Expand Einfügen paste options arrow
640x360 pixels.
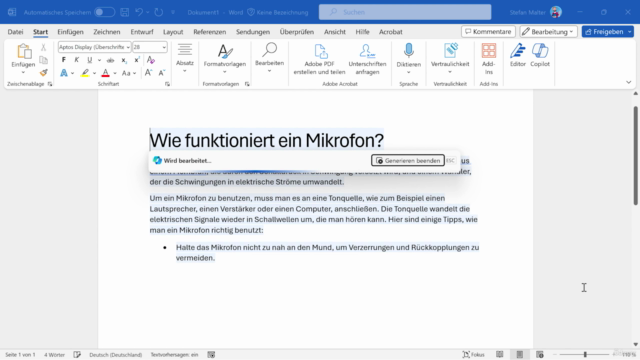tap(23, 73)
